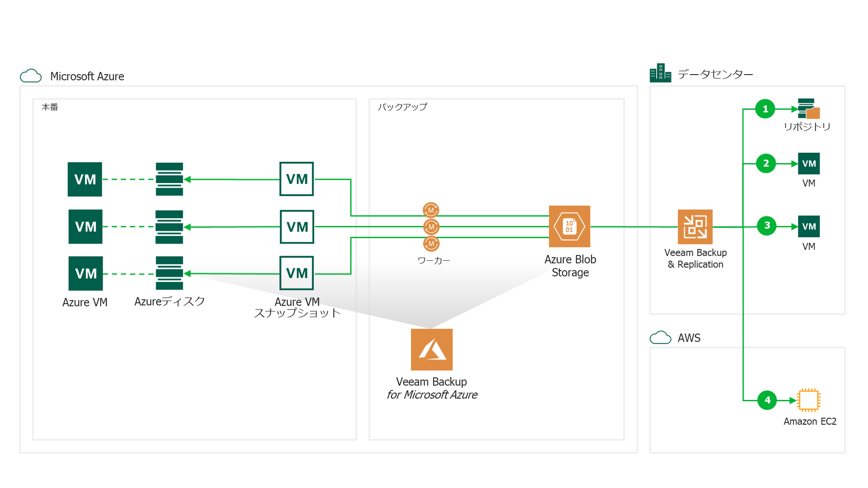This screenshot has height=488, width=868.
Task: Click the "Microsoft Azure" heading text
Action: (x=87, y=76)
